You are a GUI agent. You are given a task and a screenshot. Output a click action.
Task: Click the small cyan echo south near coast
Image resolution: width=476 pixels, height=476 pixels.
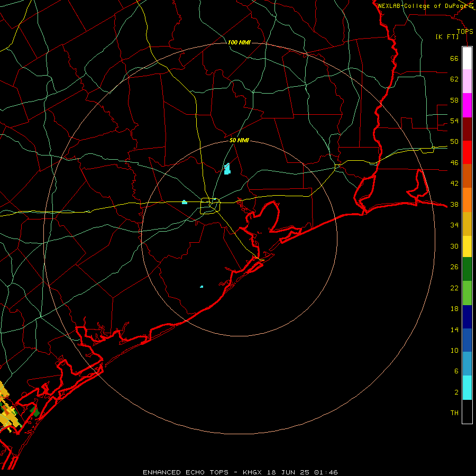(x=202, y=287)
